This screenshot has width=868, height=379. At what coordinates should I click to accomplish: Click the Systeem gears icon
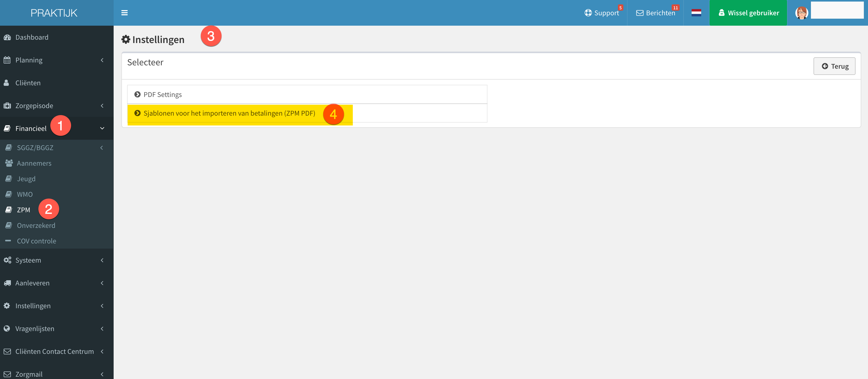click(7, 260)
